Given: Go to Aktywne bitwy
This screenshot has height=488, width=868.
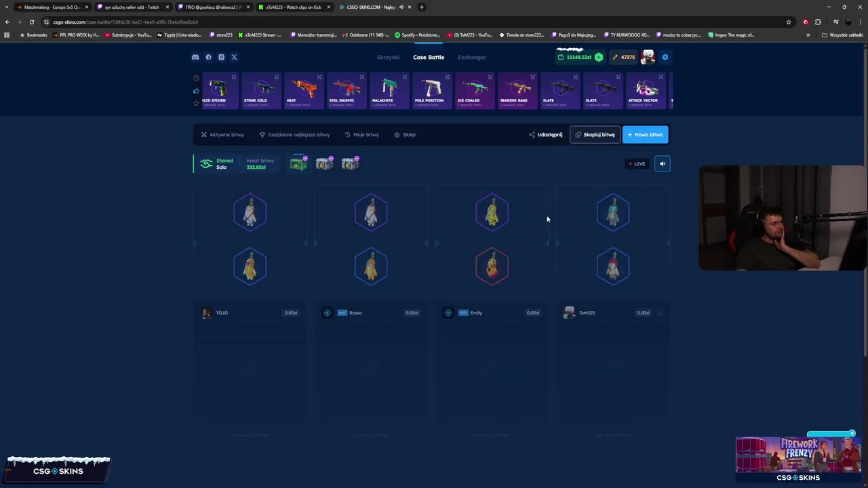Looking at the screenshot, I should click(222, 134).
